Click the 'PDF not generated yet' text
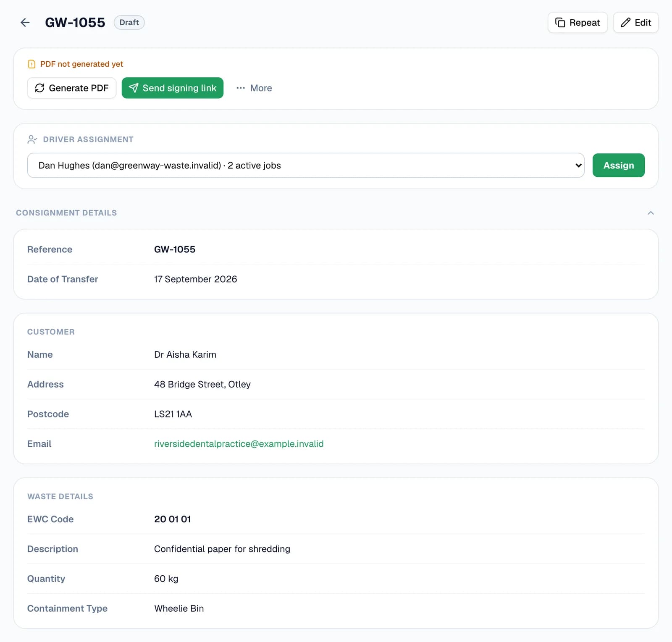The height and width of the screenshot is (642, 672). click(82, 64)
